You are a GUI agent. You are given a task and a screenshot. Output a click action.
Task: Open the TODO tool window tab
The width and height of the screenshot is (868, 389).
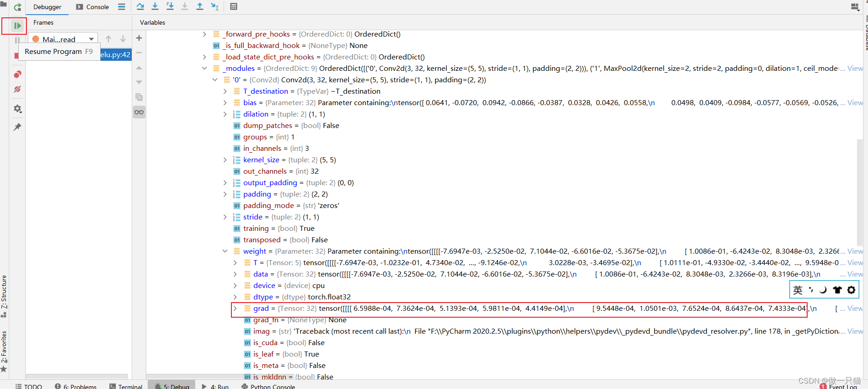pyautogui.click(x=28, y=386)
